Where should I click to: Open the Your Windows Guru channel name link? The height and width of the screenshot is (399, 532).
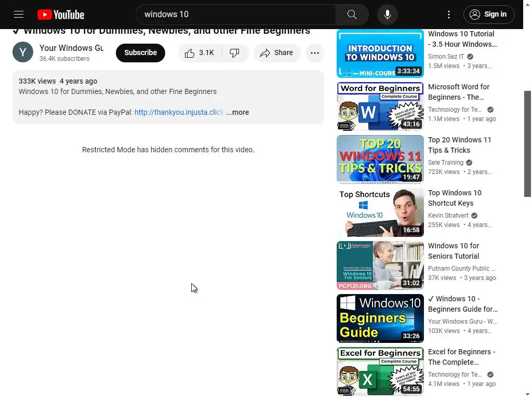click(x=71, y=48)
